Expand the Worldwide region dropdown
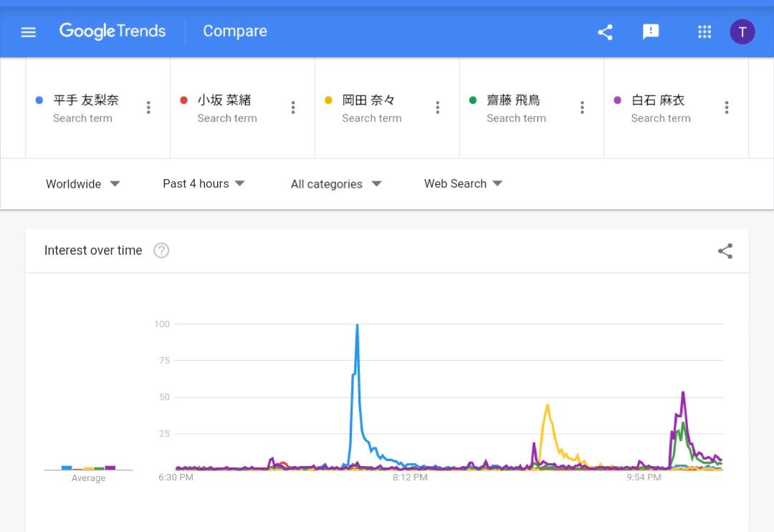The height and width of the screenshot is (532, 774). [82, 184]
